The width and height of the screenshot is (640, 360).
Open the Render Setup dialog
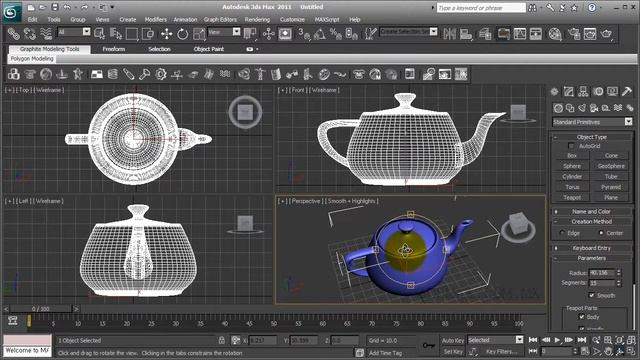point(574,33)
